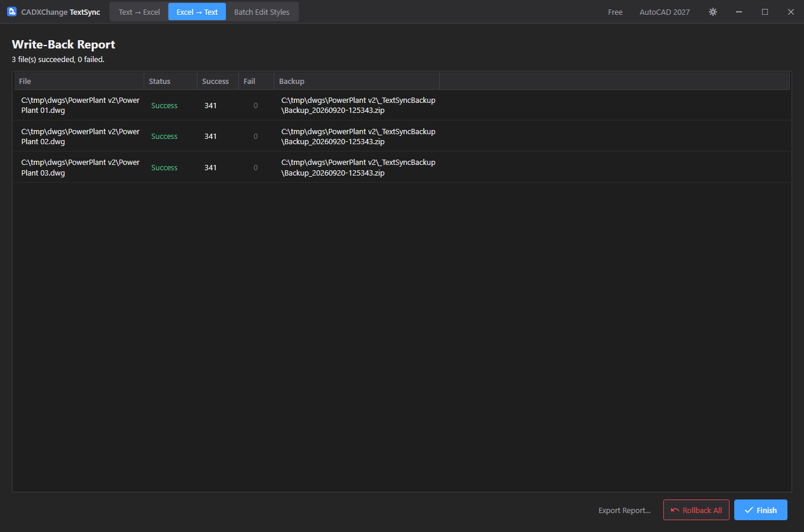
Task: Sort by the Status column header
Action: point(171,81)
